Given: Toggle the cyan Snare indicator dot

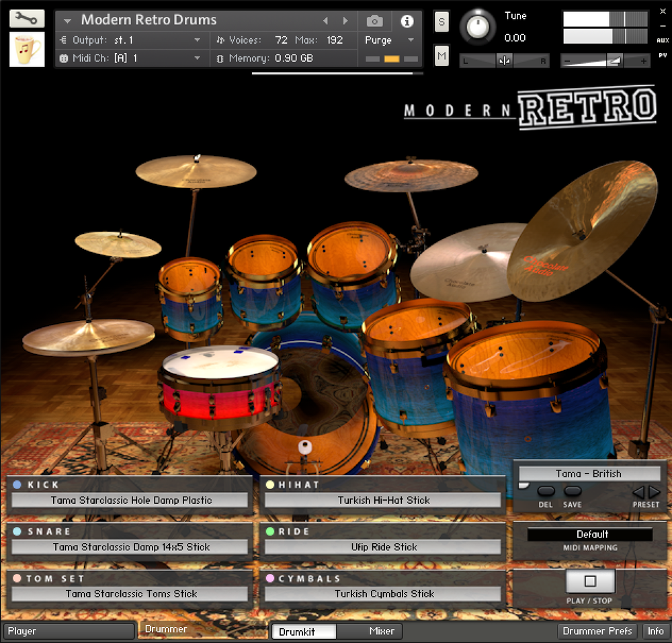Looking at the screenshot, I should click(17, 531).
